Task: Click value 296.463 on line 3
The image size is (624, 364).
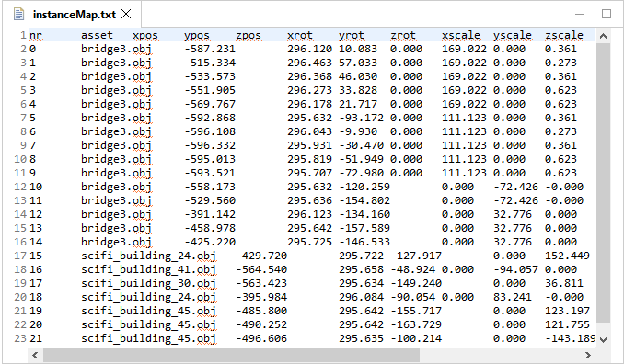Action: (309, 63)
